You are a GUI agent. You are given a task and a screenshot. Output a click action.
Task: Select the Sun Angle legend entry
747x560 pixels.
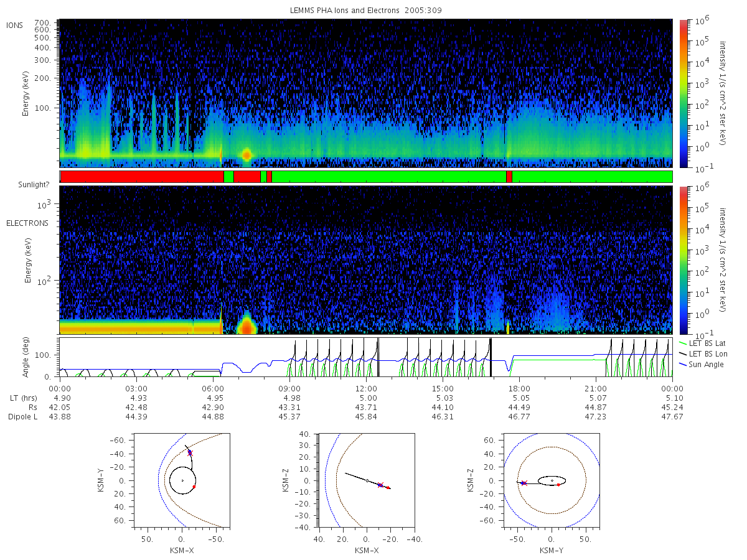click(x=702, y=364)
